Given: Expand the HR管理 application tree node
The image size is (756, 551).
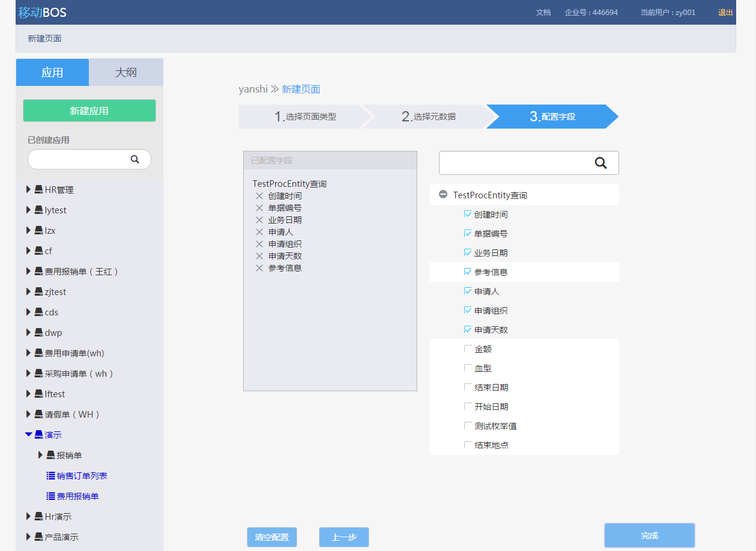Looking at the screenshot, I should point(28,190).
